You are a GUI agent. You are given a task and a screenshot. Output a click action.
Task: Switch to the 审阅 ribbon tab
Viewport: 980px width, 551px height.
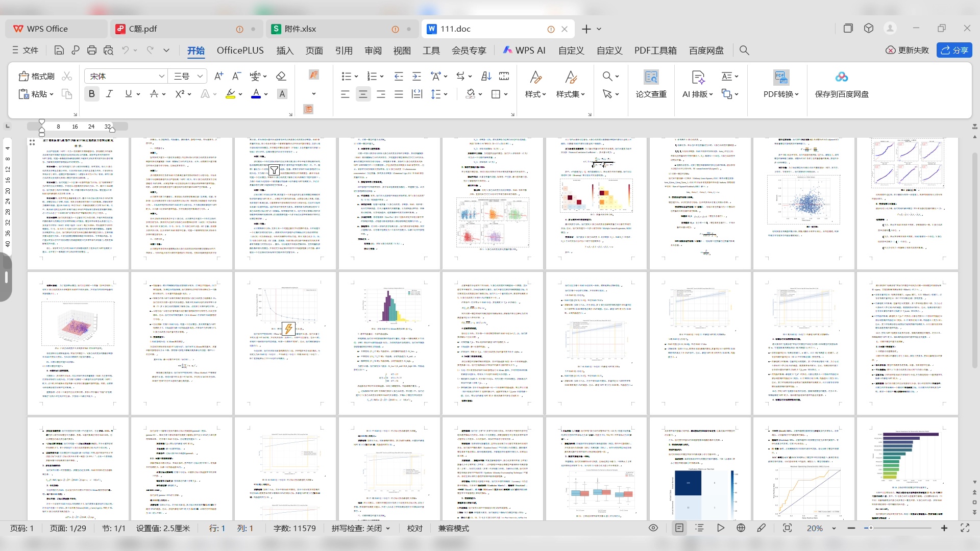(x=373, y=50)
